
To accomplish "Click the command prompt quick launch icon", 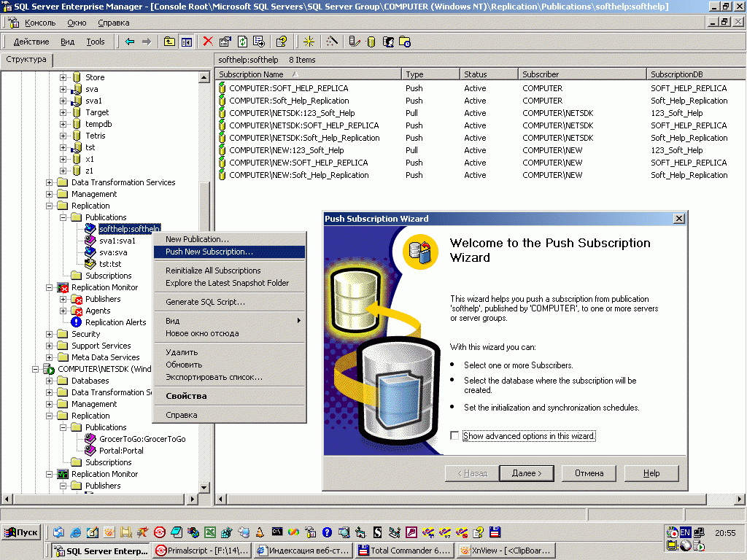I will (x=276, y=532).
